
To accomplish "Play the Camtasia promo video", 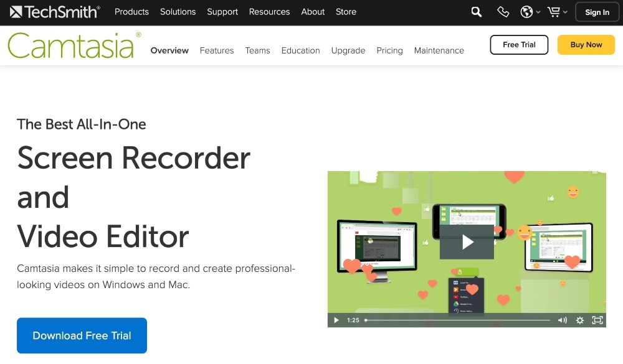I will (467, 241).
